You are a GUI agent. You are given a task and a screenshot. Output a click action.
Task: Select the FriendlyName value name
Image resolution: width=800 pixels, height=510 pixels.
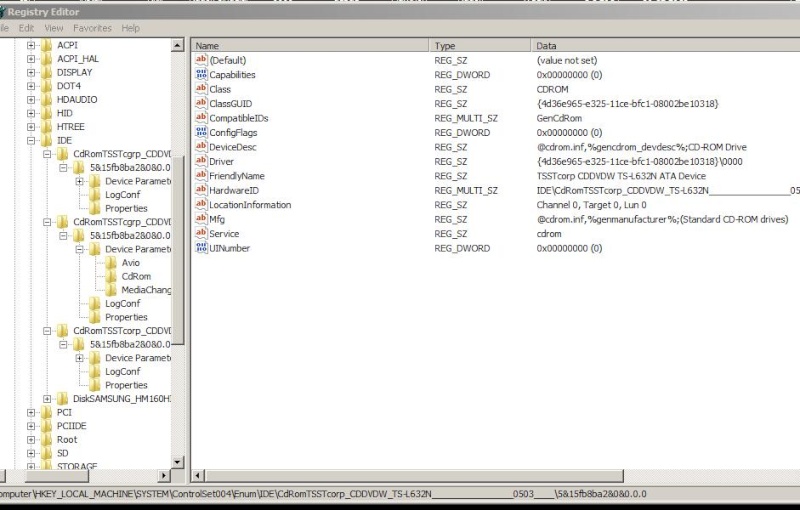(237, 176)
